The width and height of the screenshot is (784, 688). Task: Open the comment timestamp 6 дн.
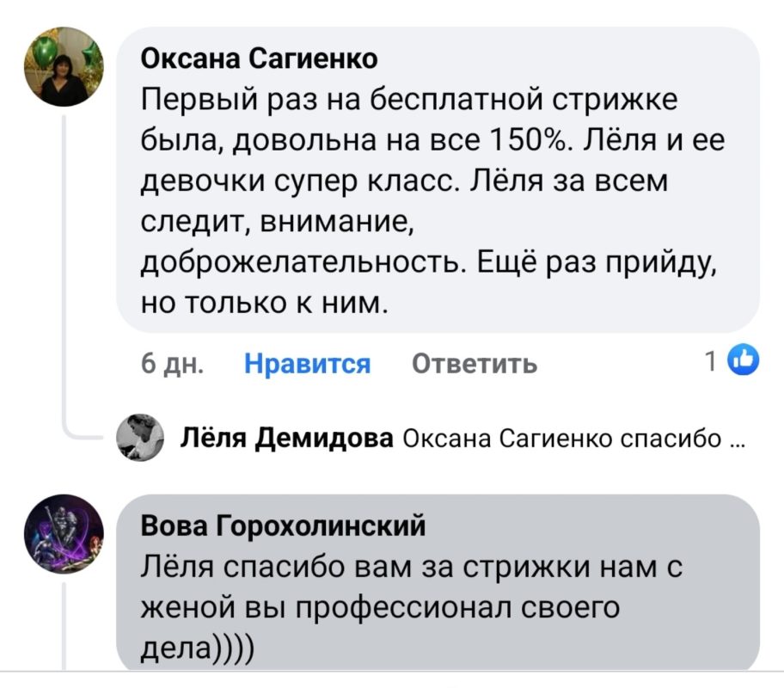pyautogui.click(x=175, y=365)
